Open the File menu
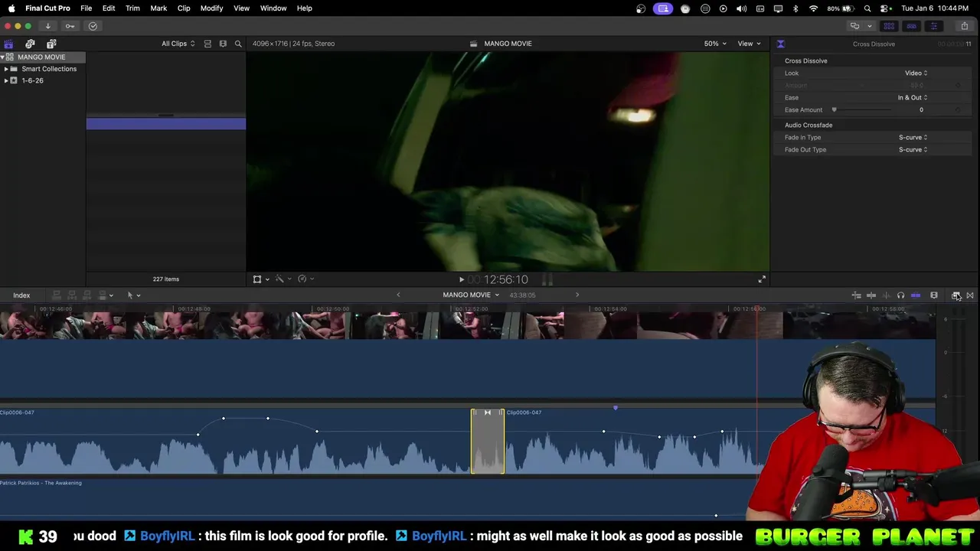Viewport: 980px width, 551px height. 87,8
